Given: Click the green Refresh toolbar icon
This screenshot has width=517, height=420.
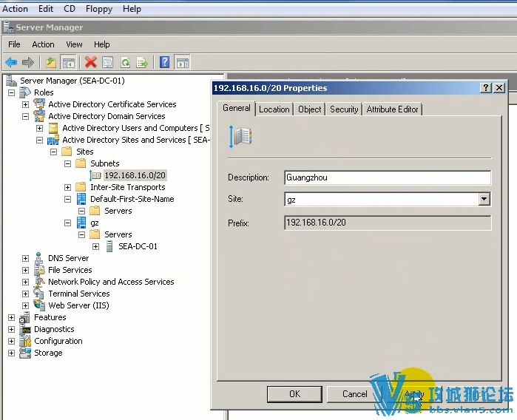Looking at the screenshot, I should coord(125,62).
